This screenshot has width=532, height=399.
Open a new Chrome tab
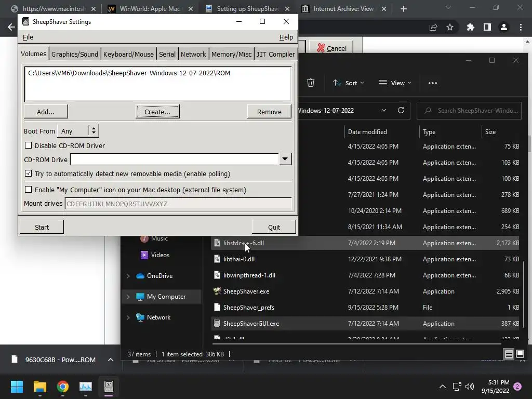click(403, 9)
